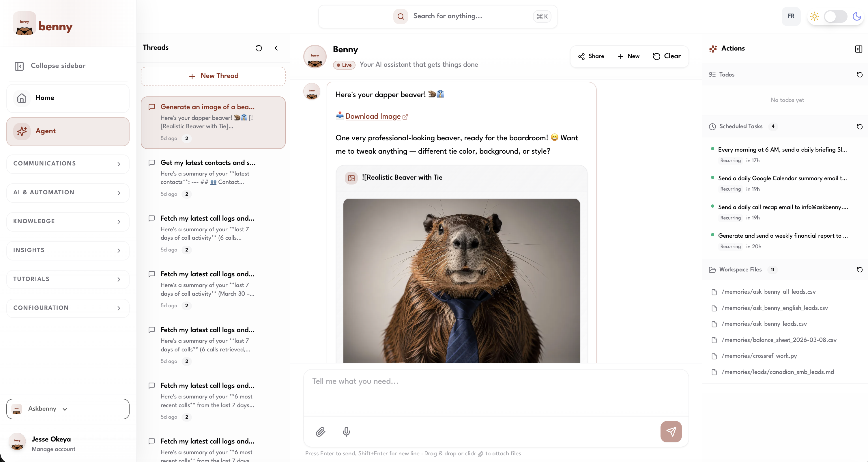The image size is (868, 462).
Task: Select the Agent menu item
Action: tap(68, 131)
